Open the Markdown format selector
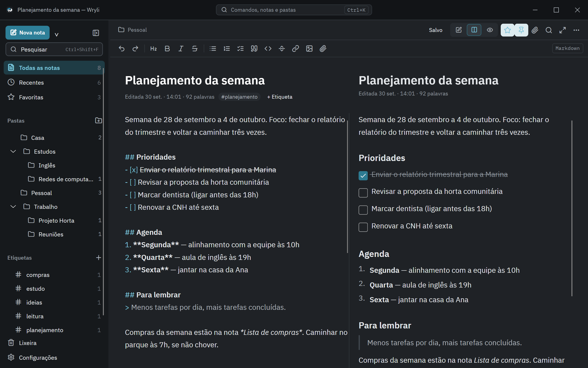 click(568, 48)
